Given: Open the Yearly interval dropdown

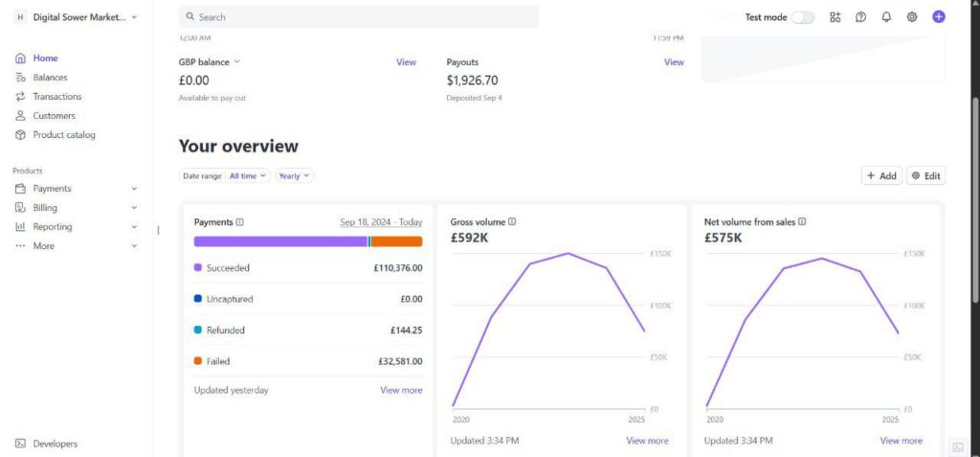Looking at the screenshot, I should coord(295,176).
